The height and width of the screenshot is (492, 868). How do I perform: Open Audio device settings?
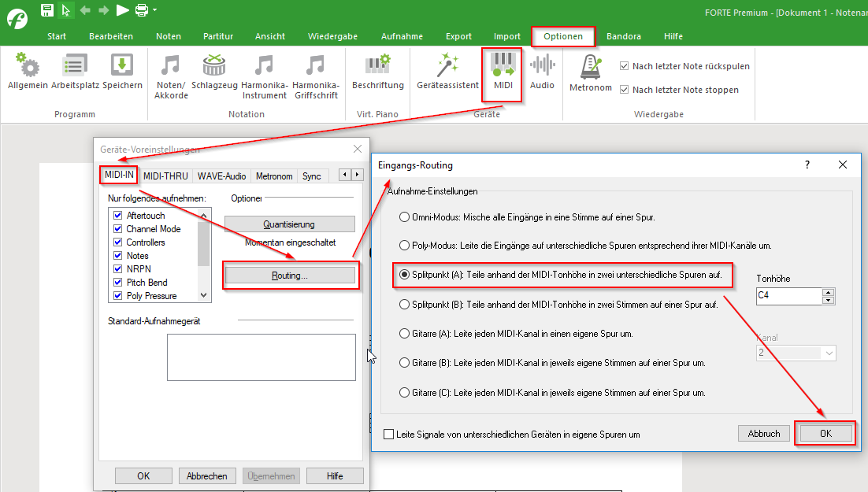click(542, 71)
